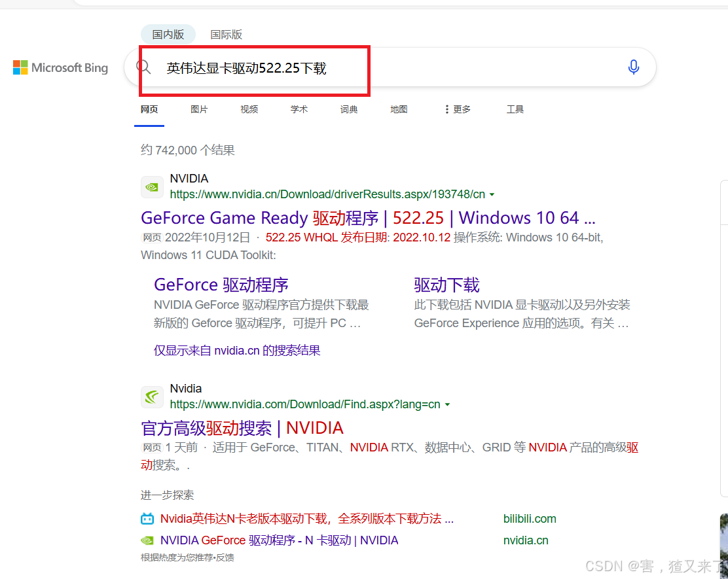This screenshot has height=579, width=728.
Task: Expand dropdown arrow after nvidia.cn URL
Action: click(492, 195)
